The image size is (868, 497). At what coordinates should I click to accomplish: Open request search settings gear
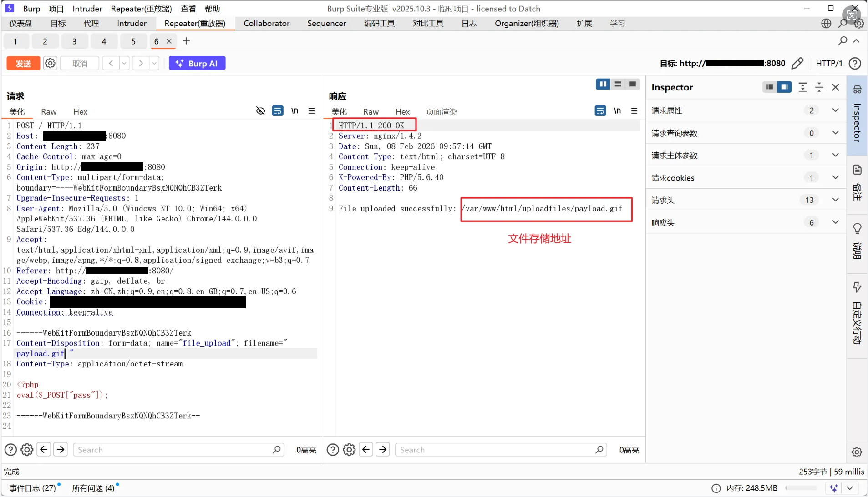click(27, 450)
